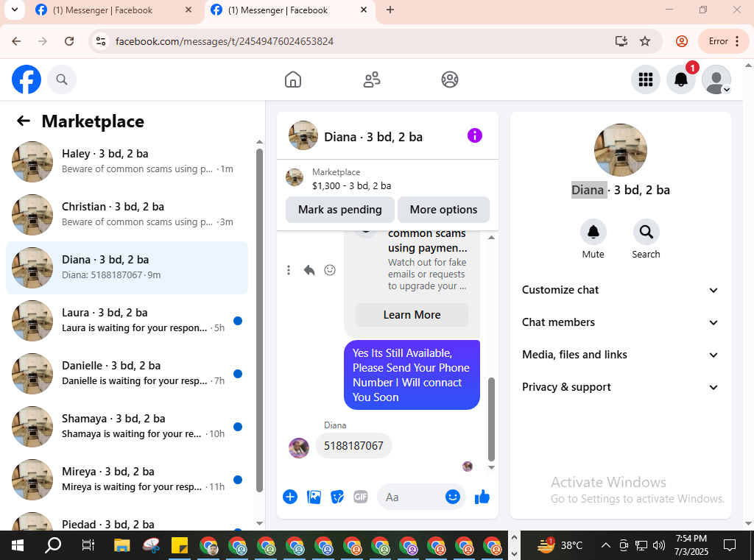Viewport: 754px width, 560px height.
Task: Click Diana's sender avatar beside phone number
Action: pos(299,448)
